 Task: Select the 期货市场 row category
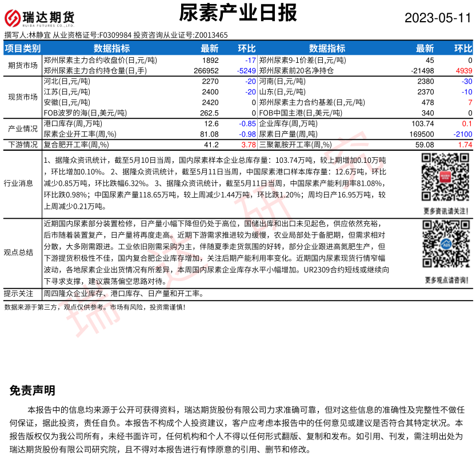(x=23, y=65)
